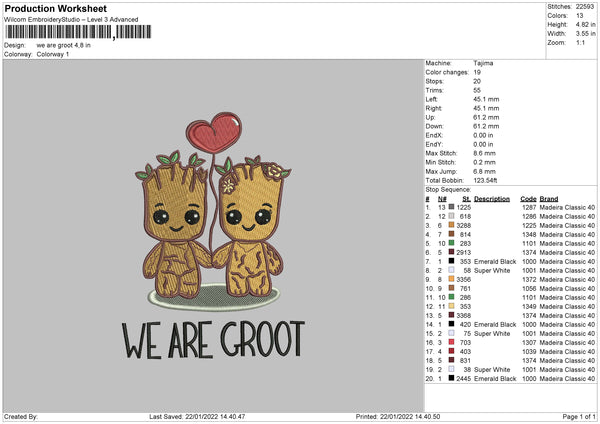Click the 'Colorway 1' value

point(53,54)
